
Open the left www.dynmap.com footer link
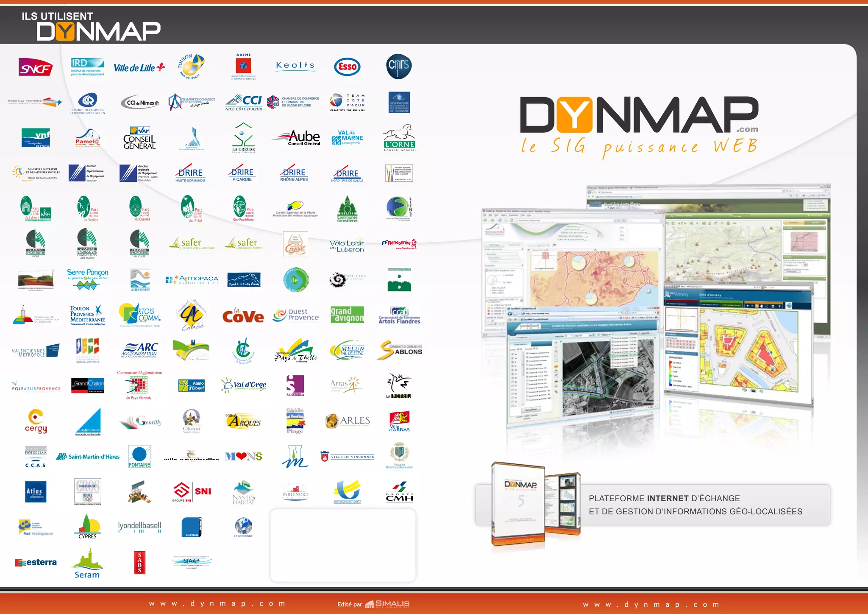pos(217,603)
